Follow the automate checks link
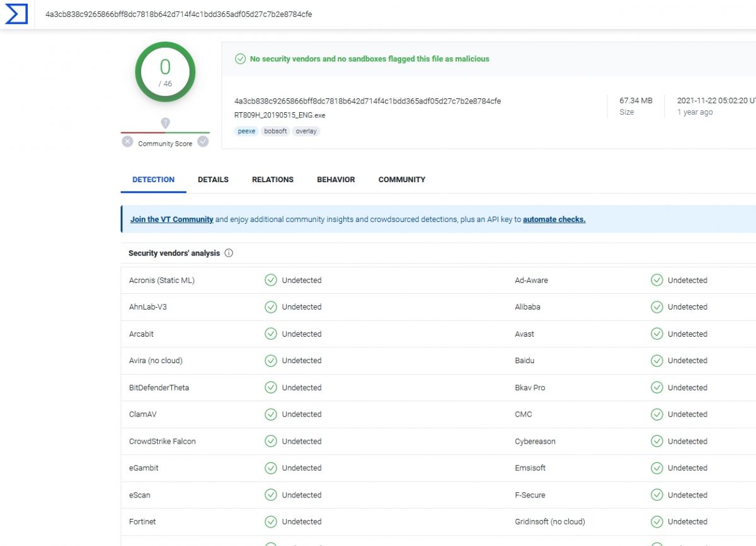This screenshot has width=756, height=546. [x=554, y=219]
